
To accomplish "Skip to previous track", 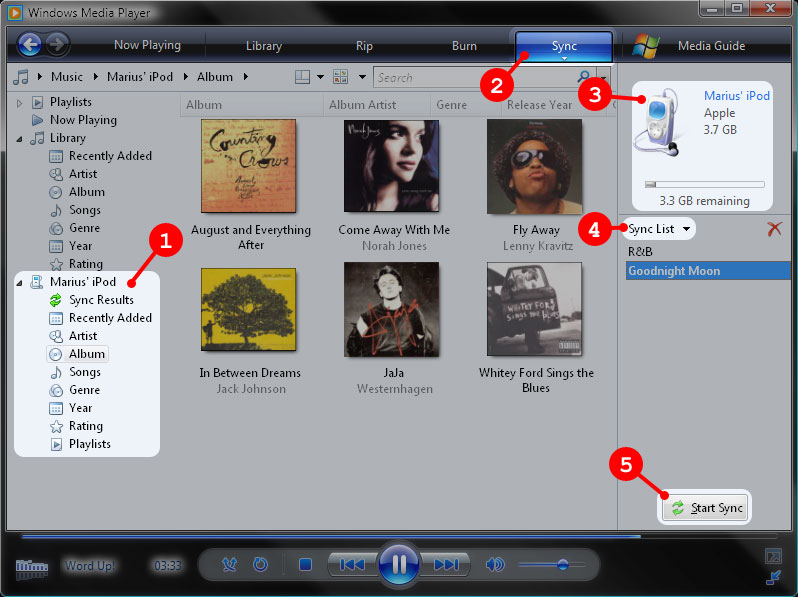I will (352, 564).
